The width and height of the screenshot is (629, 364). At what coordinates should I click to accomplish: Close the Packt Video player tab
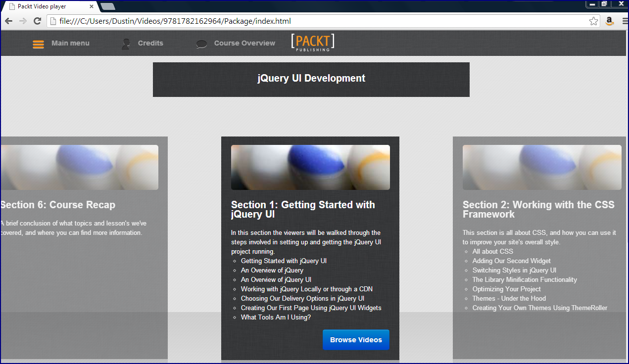tap(91, 6)
